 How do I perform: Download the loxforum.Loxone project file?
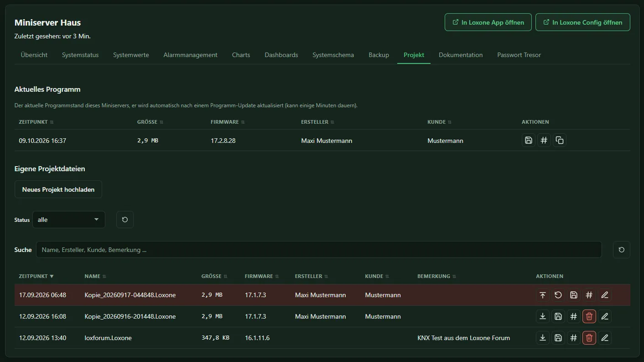click(x=543, y=338)
